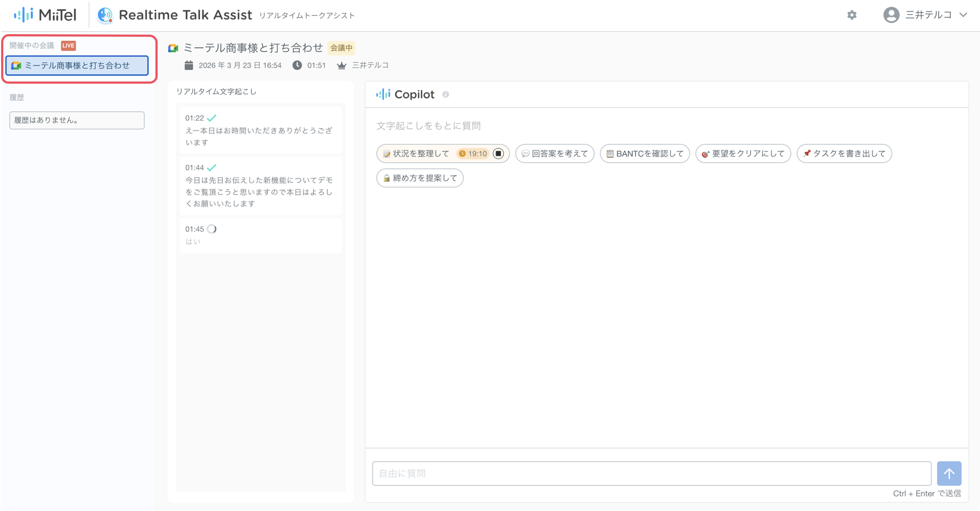The width and height of the screenshot is (980, 511).
Task: Click the 会議中 status badge
Action: coord(341,48)
